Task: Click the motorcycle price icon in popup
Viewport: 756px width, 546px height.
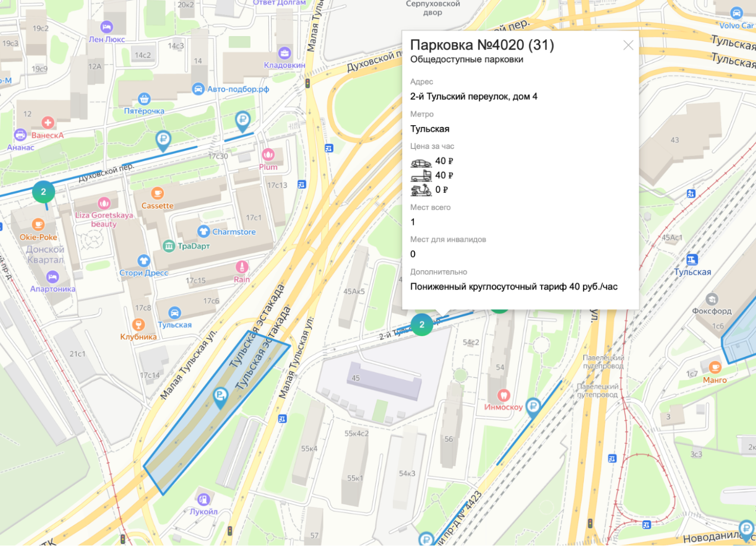Action: (x=421, y=190)
